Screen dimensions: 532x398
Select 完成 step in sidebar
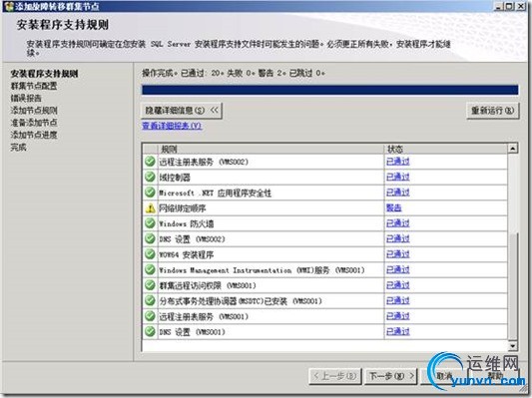tap(18, 148)
